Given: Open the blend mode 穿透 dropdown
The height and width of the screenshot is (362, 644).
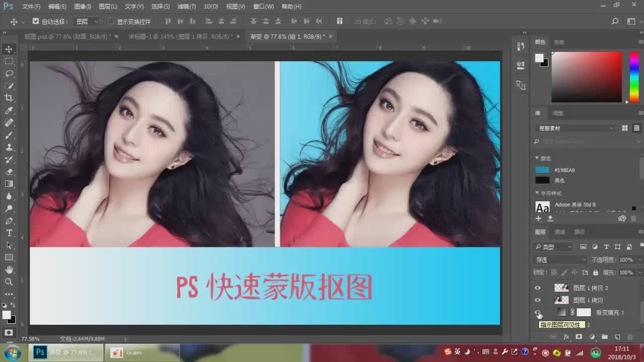Looking at the screenshot, I should coord(560,260).
